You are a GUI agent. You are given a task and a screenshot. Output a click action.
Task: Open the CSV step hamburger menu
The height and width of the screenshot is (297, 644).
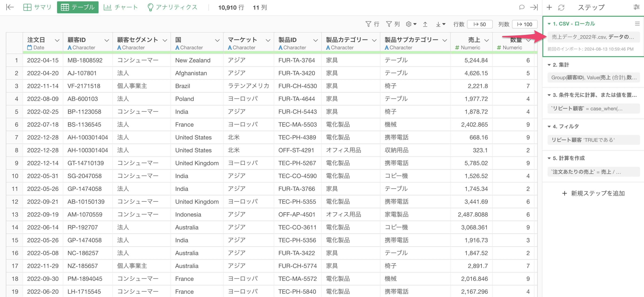point(637,24)
